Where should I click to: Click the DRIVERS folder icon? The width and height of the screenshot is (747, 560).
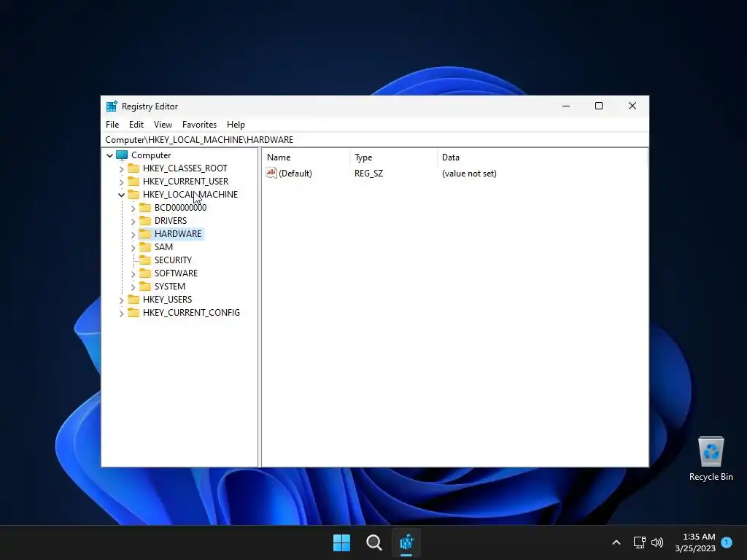[145, 220]
